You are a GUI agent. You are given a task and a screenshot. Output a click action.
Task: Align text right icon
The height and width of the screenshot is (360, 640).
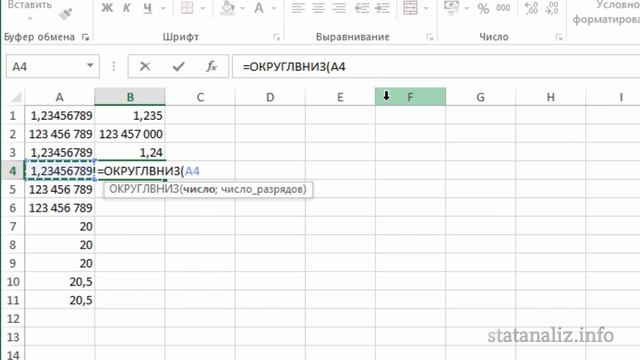(x=339, y=8)
